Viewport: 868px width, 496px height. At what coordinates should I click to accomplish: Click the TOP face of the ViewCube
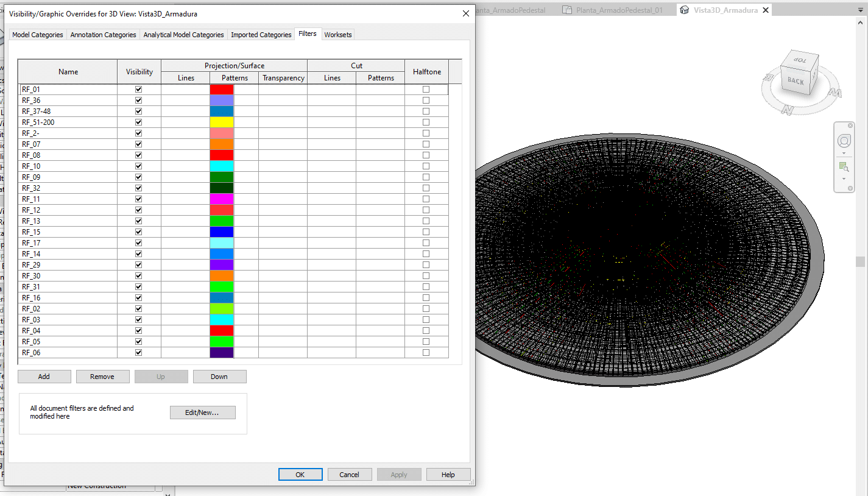(799, 61)
